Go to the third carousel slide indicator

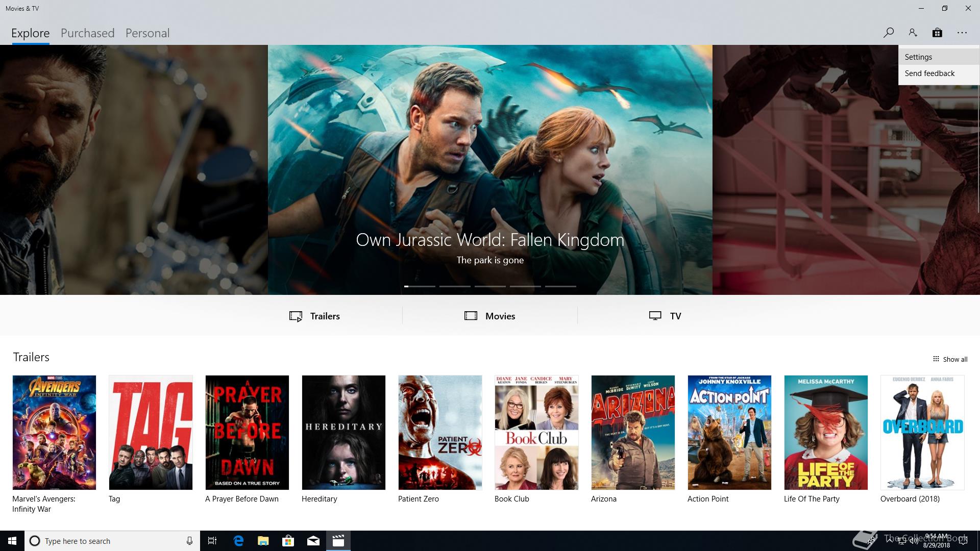(x=490, y=286)
